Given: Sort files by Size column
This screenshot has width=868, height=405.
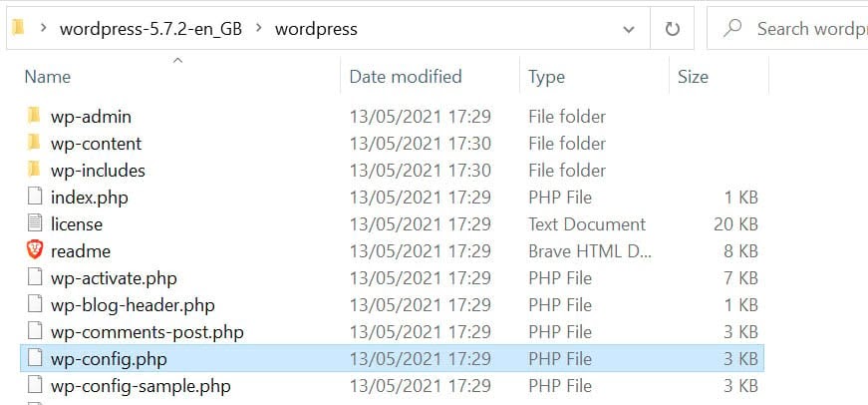Looking at the screenshot, I should (x=693, y=77).
